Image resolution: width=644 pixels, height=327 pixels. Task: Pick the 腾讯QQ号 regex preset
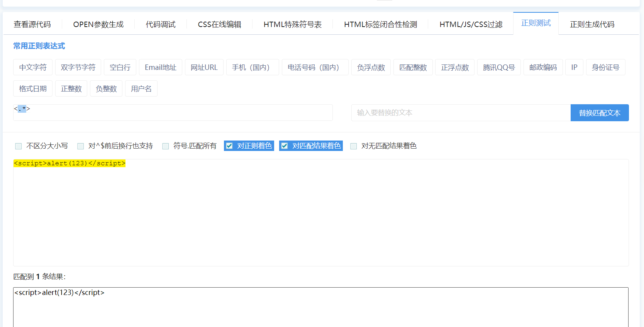[x=499, y=67]
